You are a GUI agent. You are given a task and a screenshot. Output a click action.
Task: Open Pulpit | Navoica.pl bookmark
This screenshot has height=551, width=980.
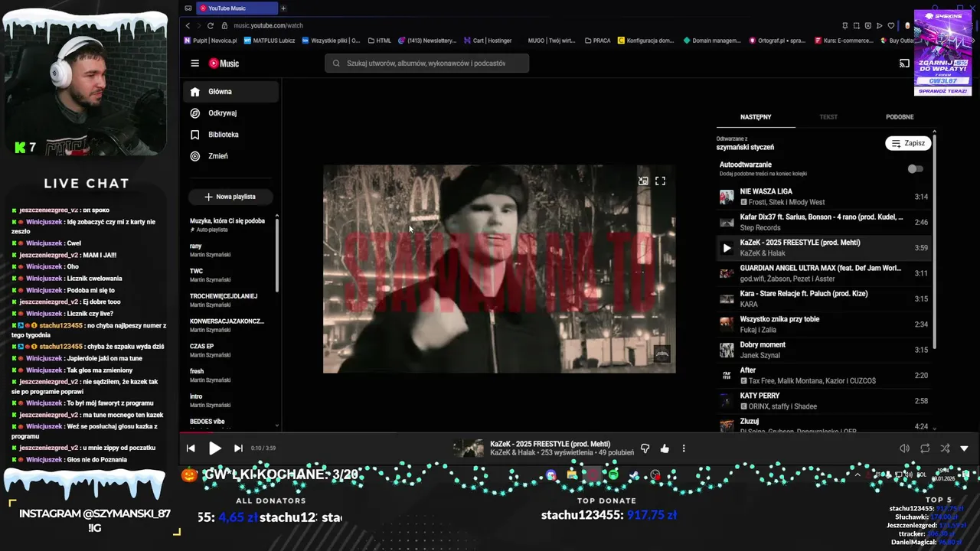click(209, 41)
